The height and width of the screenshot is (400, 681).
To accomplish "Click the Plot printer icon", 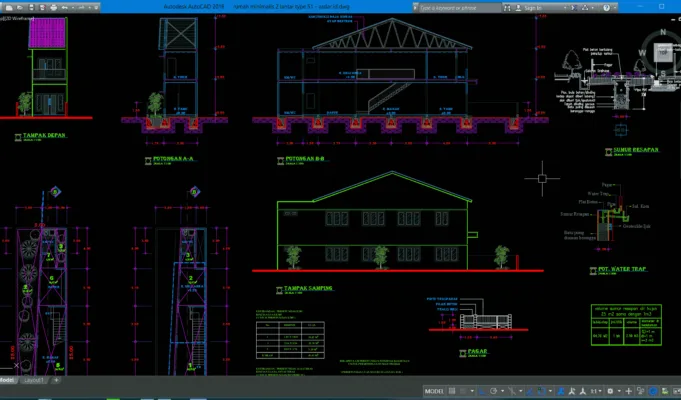I will pyautogui.click(x=53, y=8).
